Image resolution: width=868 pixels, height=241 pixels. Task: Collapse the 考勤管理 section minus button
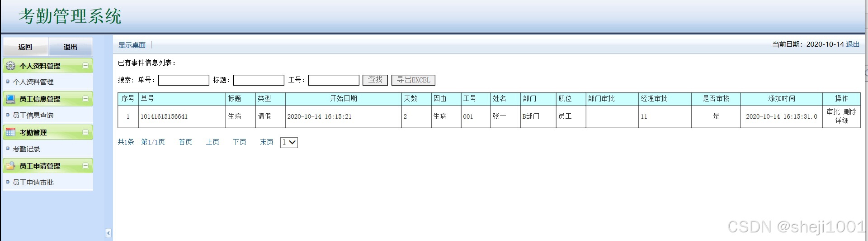coord(85,132)
